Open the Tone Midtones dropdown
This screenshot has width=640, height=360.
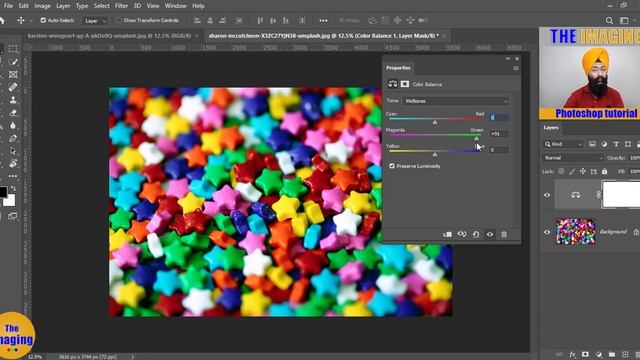coord(456,101)
